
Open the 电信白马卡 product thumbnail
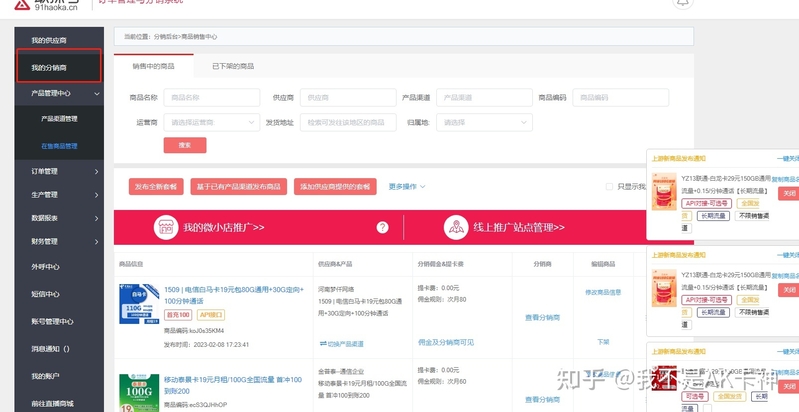click(139, 304)
